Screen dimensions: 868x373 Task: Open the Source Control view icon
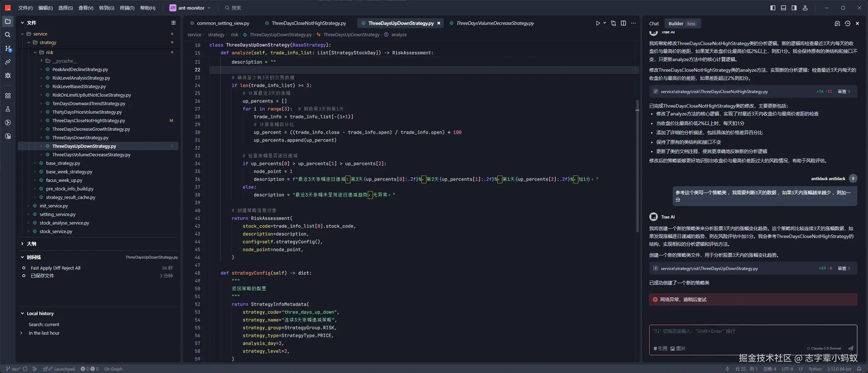(x=8, y=48)
